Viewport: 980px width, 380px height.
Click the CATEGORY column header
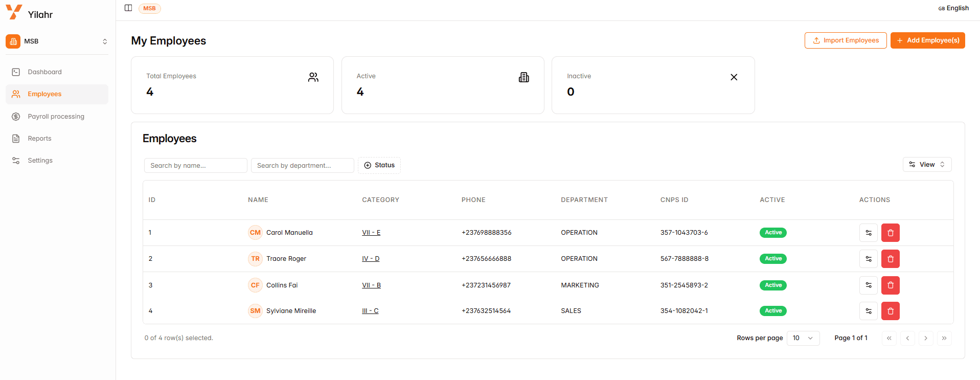(x=380, y=200)
